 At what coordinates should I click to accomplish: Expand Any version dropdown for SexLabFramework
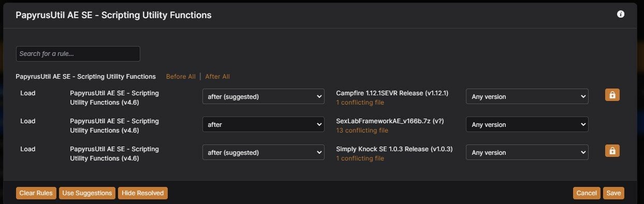(527, 124)
